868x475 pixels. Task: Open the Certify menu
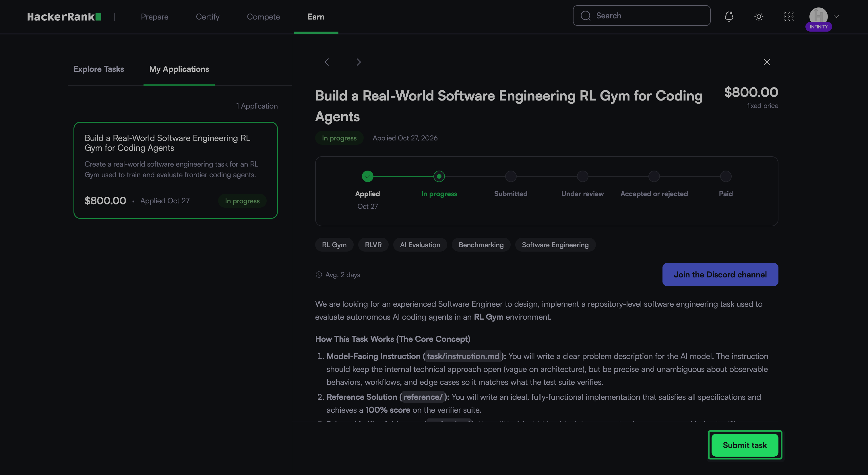tap(208, 17)
